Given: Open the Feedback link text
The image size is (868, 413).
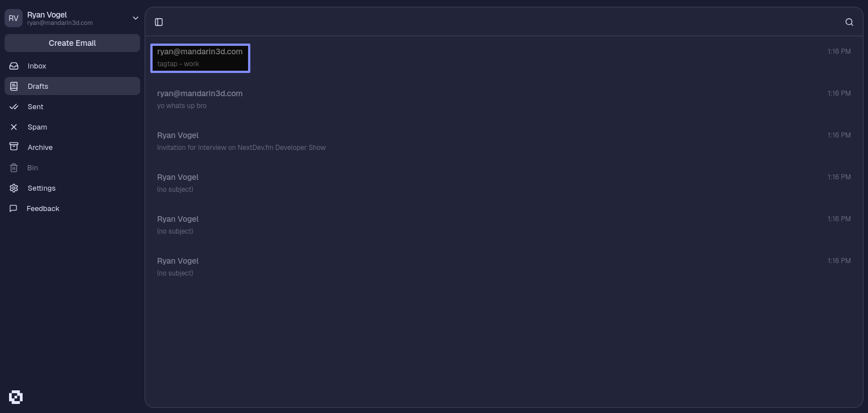Looking at the screenshot, I should [x=43, y=209].
